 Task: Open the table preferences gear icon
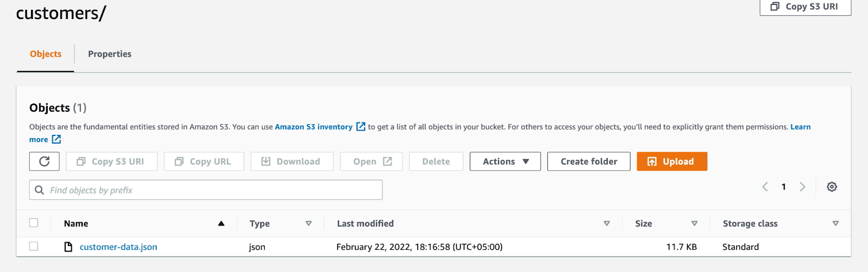[832, 187]
